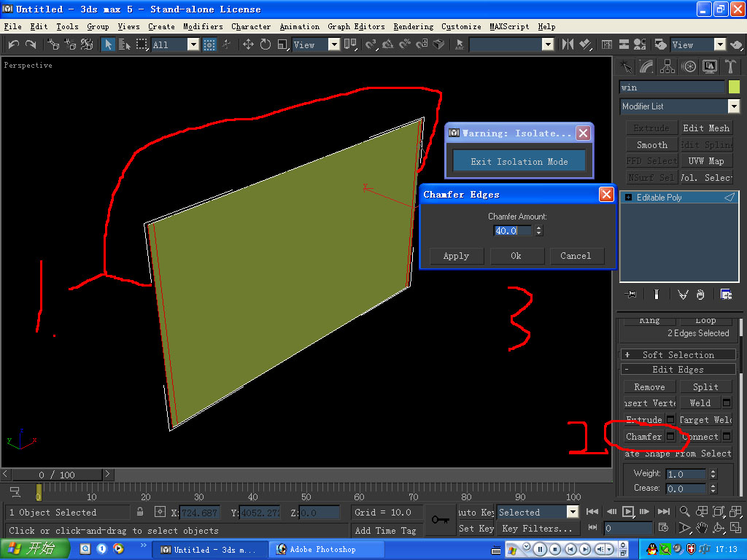Click the object color swatch beside win

(734, 87)
